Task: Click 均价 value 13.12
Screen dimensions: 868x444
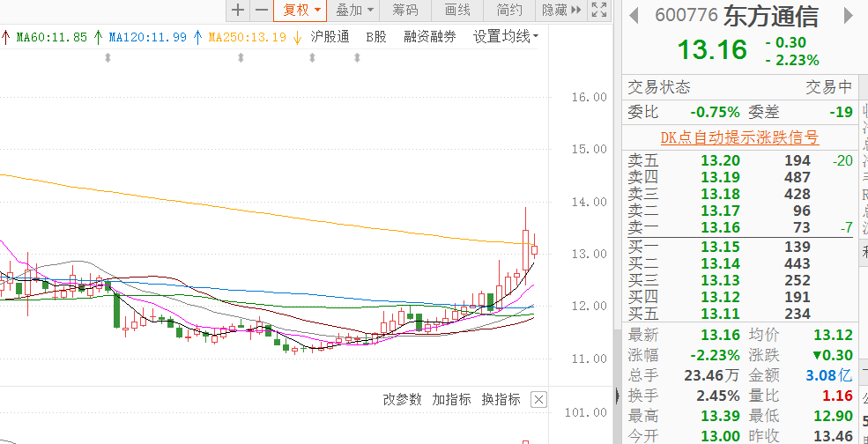Action: [x=833, y=335]
